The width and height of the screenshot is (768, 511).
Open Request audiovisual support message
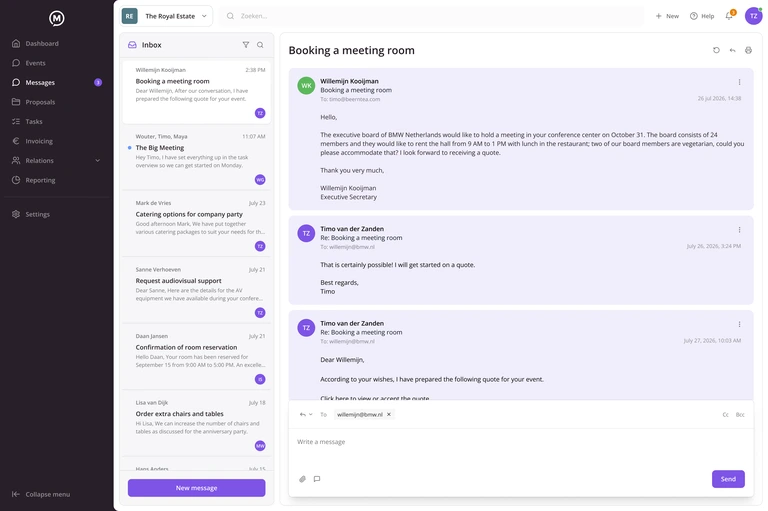(196, 291)
